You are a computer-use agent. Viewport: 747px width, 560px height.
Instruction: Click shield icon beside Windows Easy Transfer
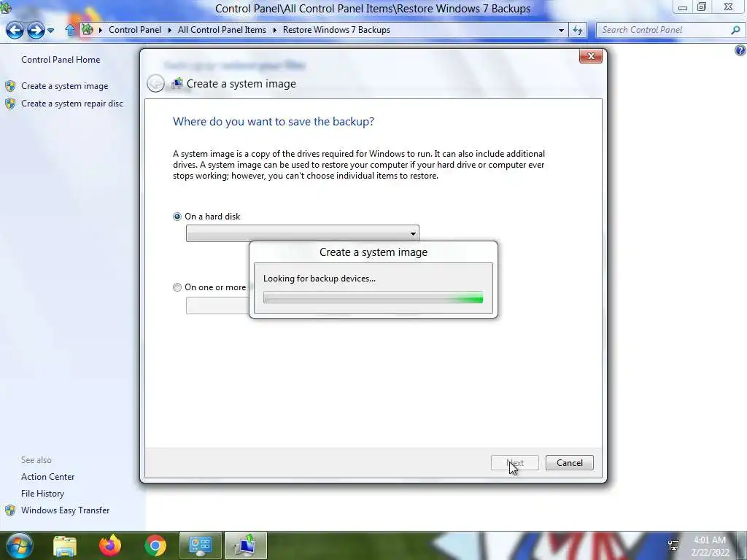point(10,510)
